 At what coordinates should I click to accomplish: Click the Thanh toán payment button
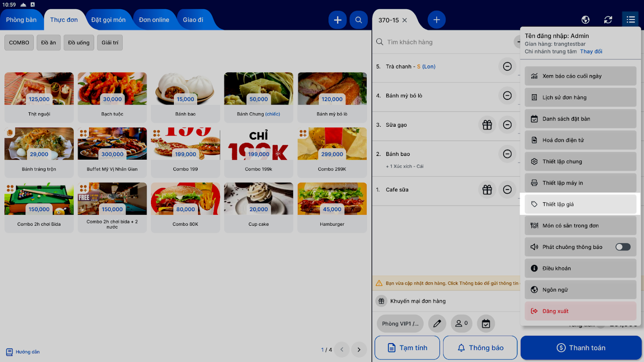click(581, 348)
